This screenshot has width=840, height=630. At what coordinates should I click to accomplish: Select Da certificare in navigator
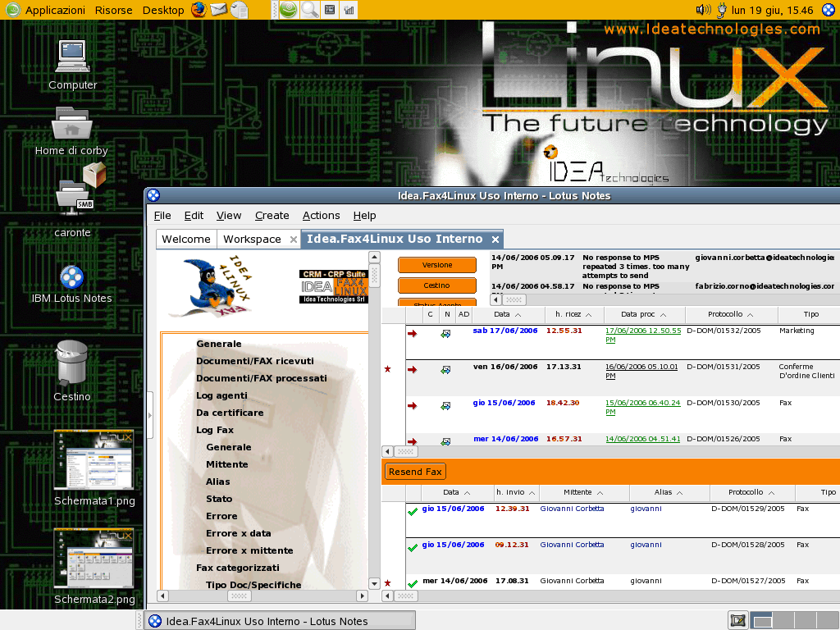230,413
